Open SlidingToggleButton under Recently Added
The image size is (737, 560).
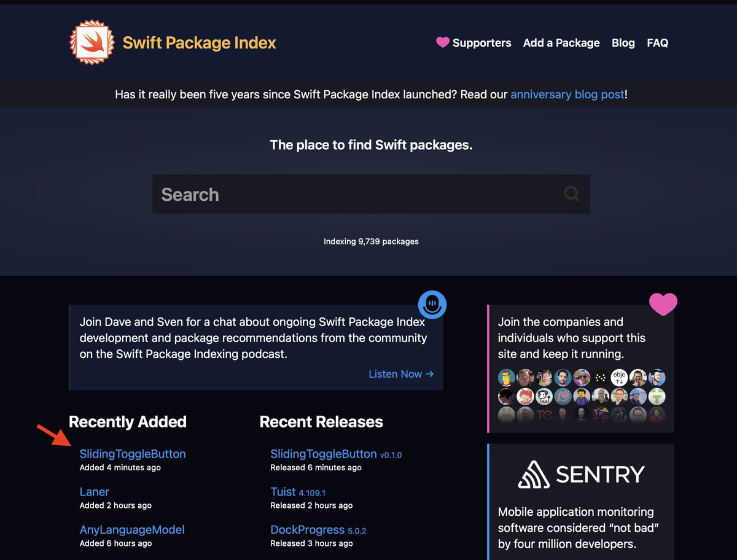133,454
